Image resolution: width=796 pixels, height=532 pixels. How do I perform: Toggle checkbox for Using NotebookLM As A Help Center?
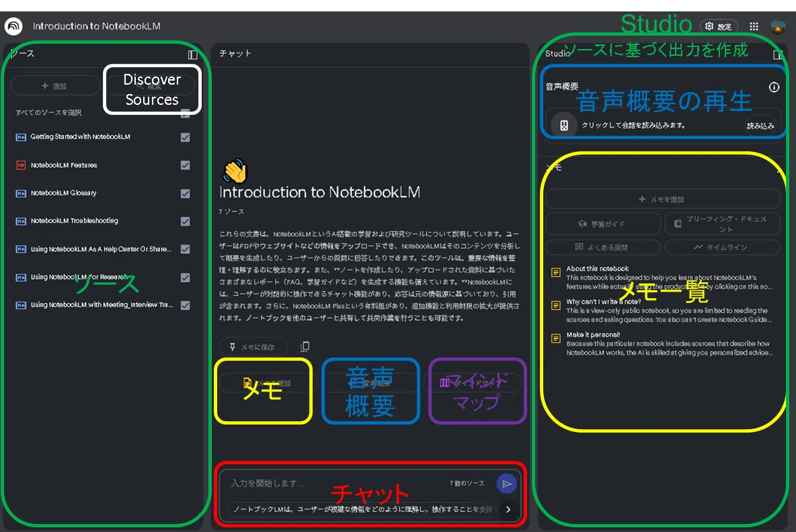[x=186, y=249]
